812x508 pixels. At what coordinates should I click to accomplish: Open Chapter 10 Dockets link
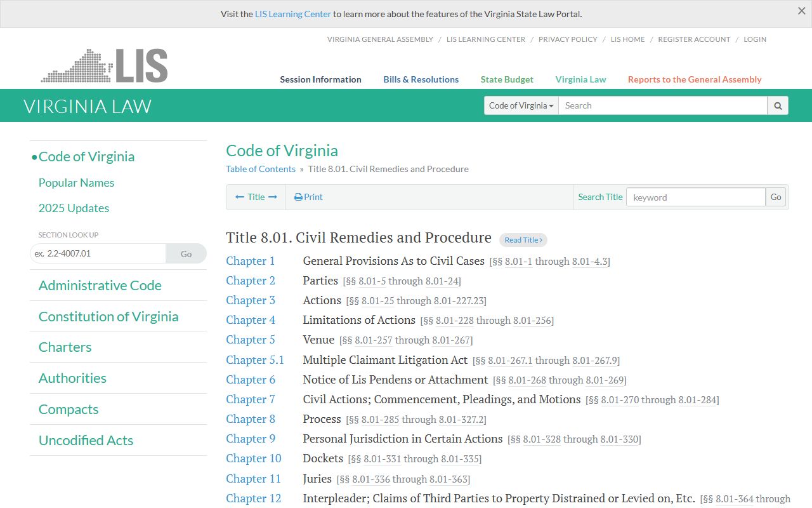point(254,458)
